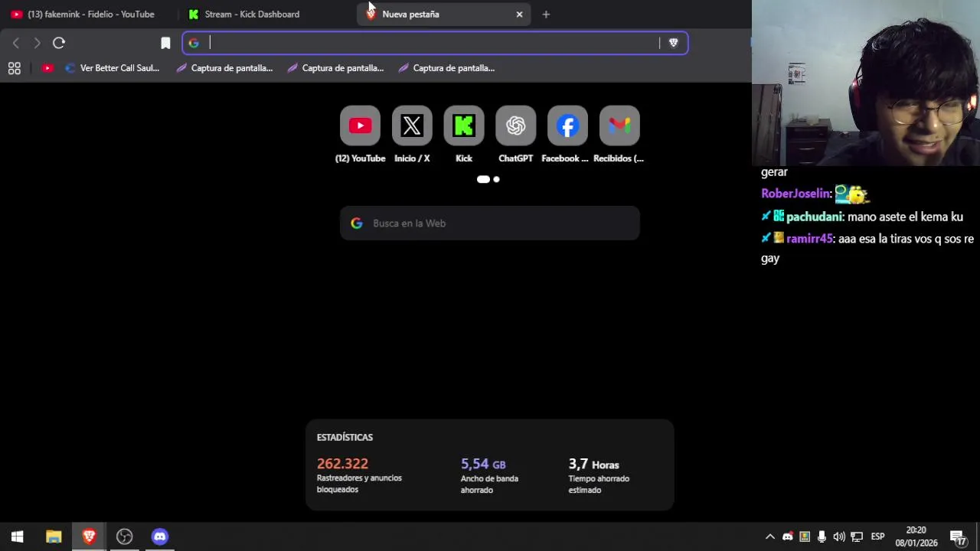980x551 pixels.
Task: Open third Captura de pantalla bookmark
Action: (x=446, y=68)
